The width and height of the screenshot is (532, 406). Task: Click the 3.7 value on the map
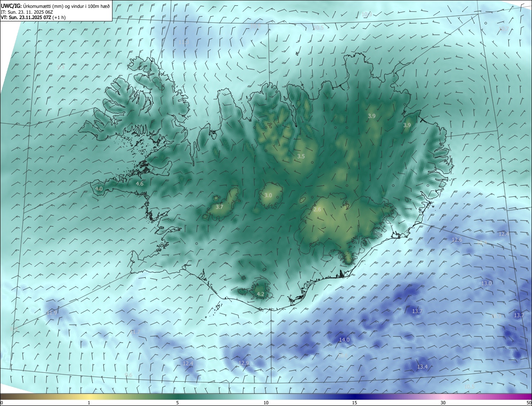(x=219, y=207)
